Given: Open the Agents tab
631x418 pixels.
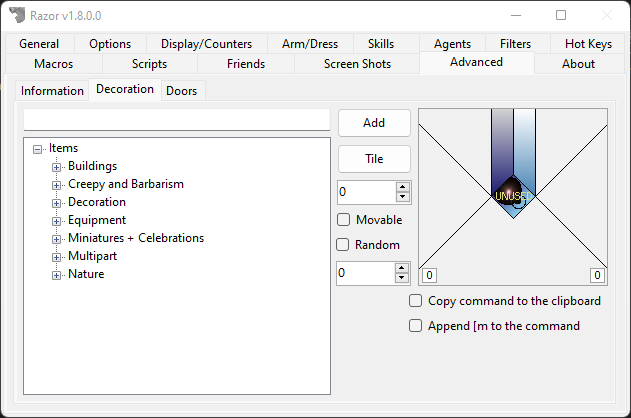Looking at the screenshot, I should coord(452,44).
